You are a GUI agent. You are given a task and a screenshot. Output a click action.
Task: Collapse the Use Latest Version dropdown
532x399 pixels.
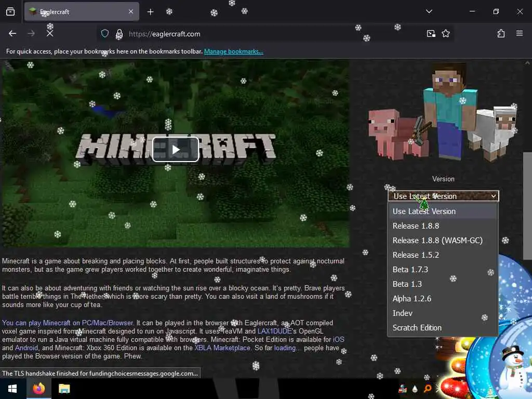coord(443,196)
